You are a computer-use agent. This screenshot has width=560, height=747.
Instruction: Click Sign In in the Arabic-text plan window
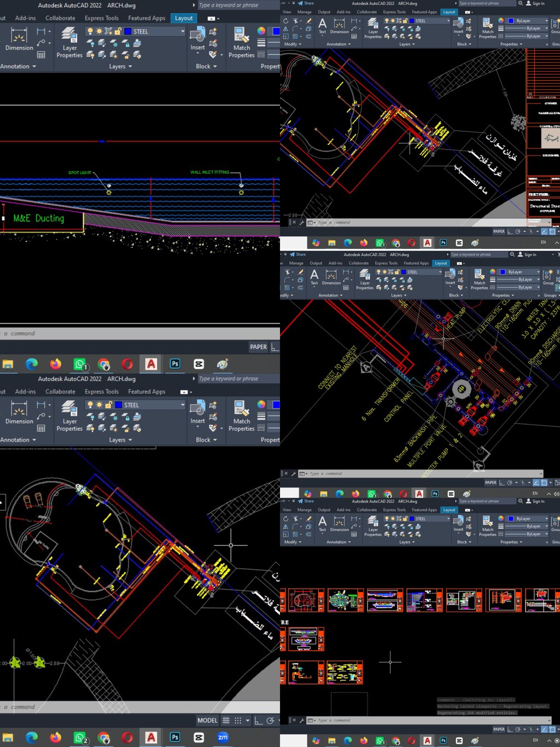[x=535, y=3]
